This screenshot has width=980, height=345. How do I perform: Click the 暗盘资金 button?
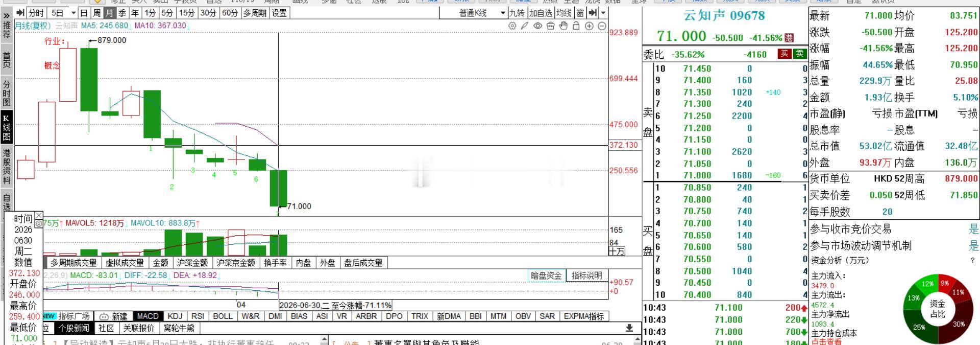coord(546,275)
